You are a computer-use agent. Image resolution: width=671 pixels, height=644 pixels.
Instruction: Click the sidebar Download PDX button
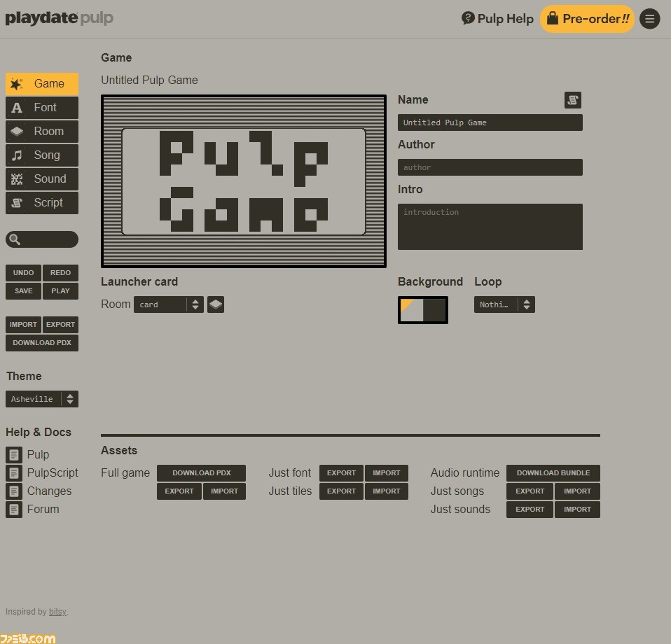[x=42, y=343]
